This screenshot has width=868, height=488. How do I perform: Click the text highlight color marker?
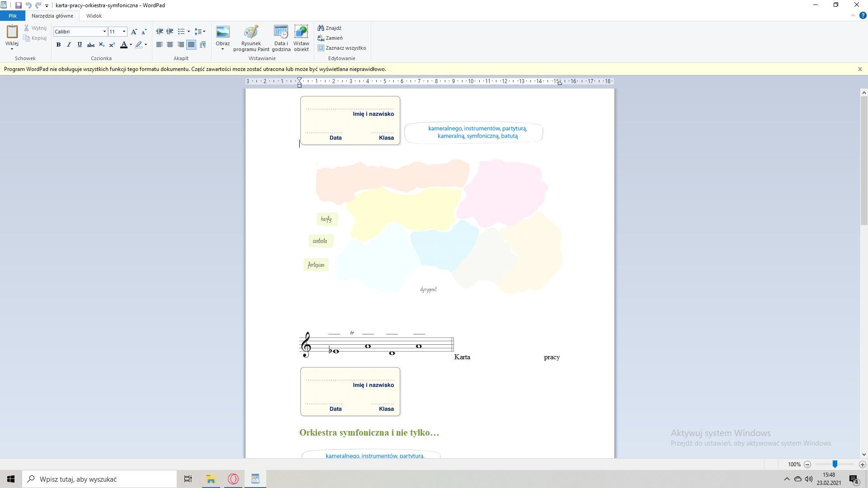pos(139,44)
